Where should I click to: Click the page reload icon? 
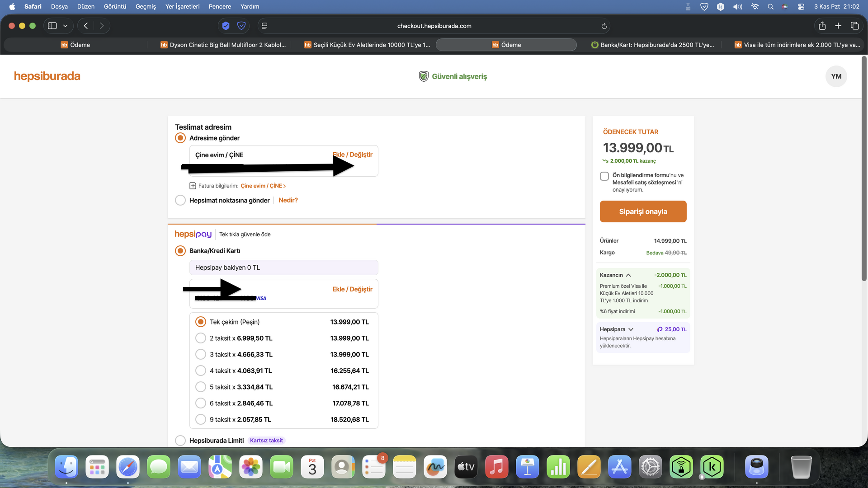click(604, 26)
